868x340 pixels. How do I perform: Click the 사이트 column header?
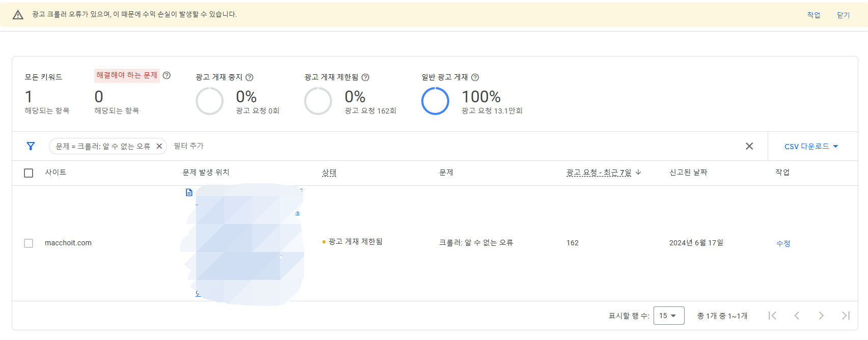click(56, 173)
